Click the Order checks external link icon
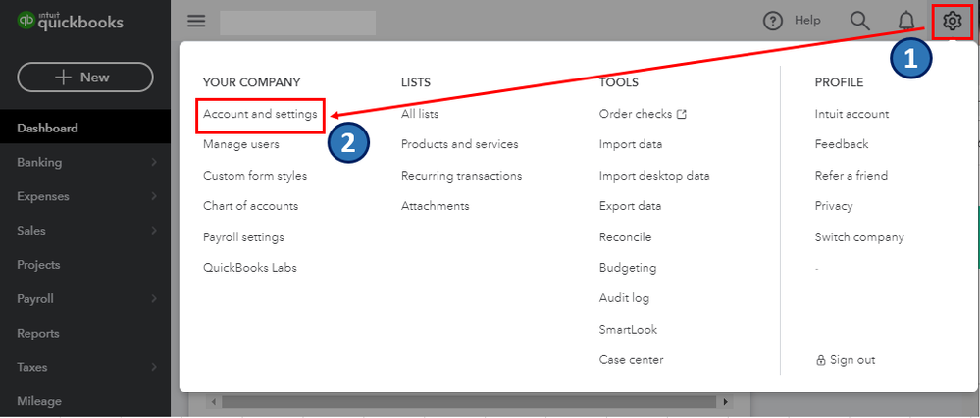This screenshot has width=980, height=418. pyautogui.click(x=682, y=114)
